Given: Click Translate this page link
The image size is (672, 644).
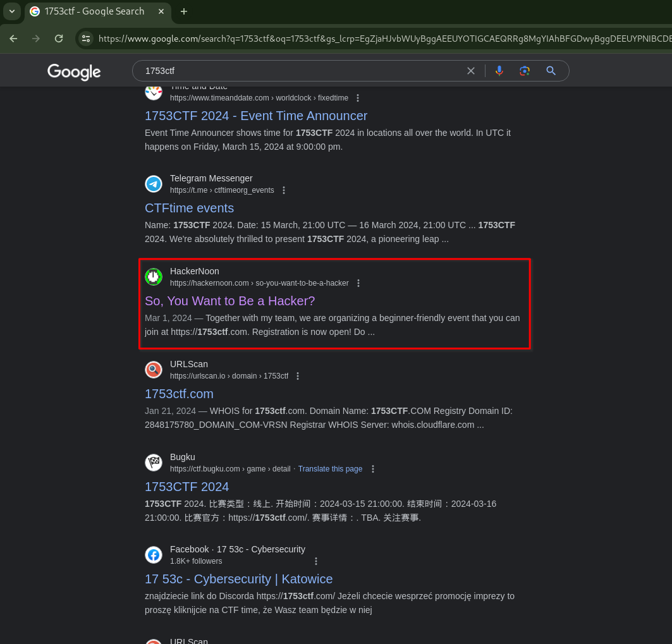Looking at the screenshot, I should [330, 469].
